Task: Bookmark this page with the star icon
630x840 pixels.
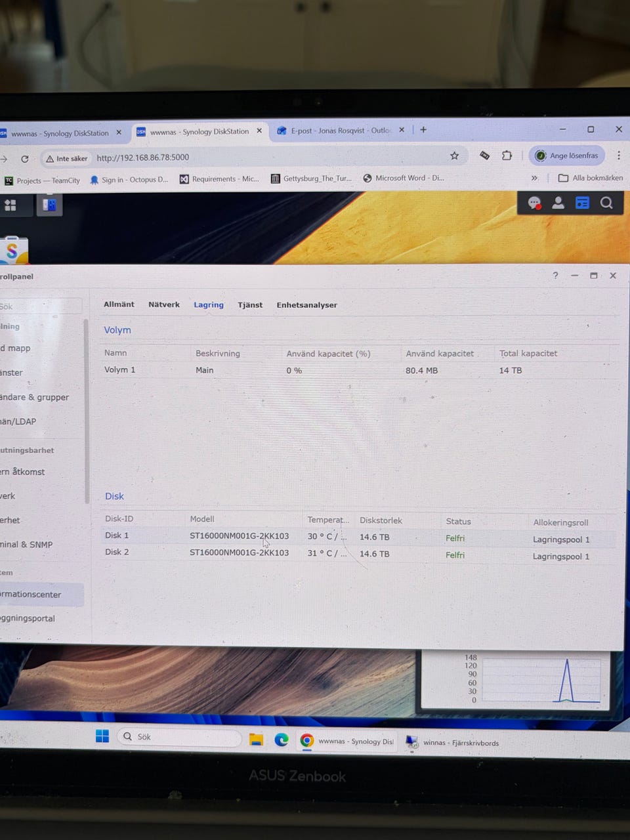Action: pyautogui.click(x=454, y=156)
